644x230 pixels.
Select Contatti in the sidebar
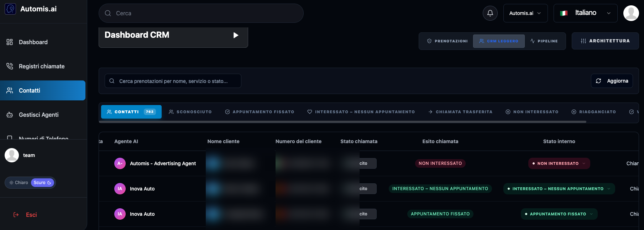click(x=43, y=90)
